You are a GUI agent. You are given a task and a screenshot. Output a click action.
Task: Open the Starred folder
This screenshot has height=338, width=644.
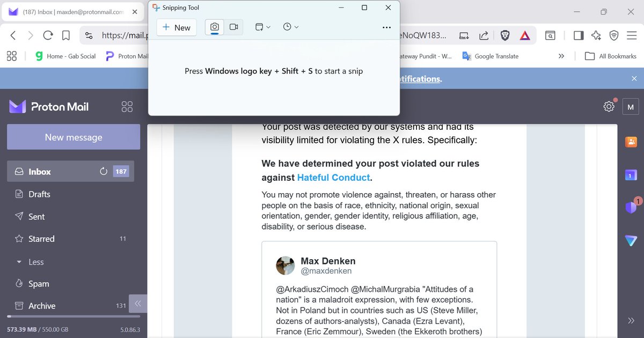tap(70, 239)
